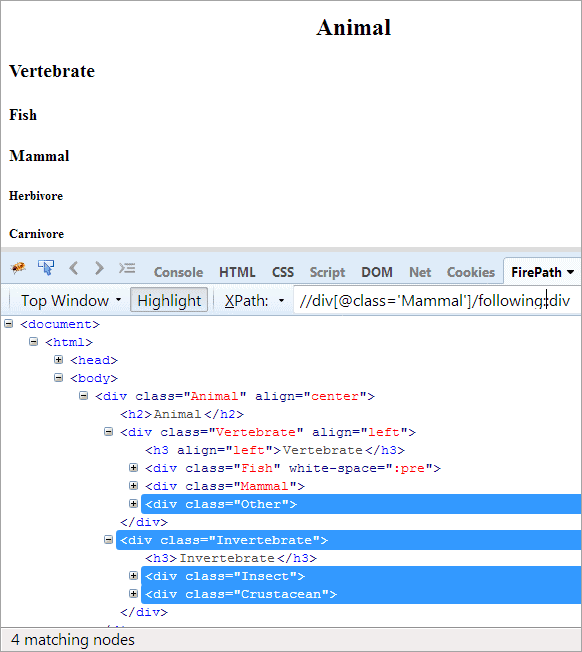This screenshot has height=652, width=582.
Task: Toggle the Highlight button
Action: (169, 300)
